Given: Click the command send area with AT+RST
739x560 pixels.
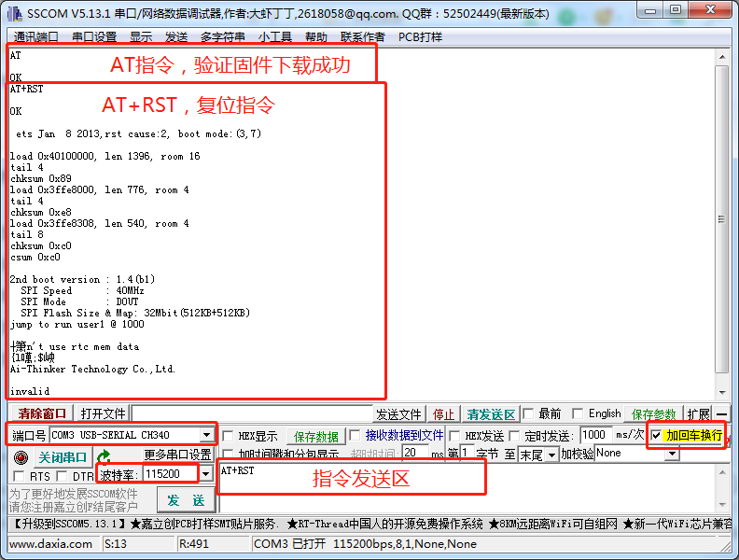Looking at the screenshot, I should click(x=467, y=488).
